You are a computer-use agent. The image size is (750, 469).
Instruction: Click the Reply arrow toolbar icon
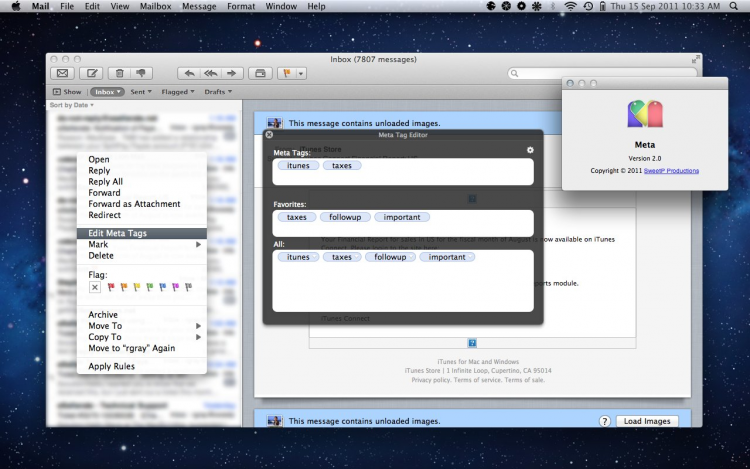189,73
